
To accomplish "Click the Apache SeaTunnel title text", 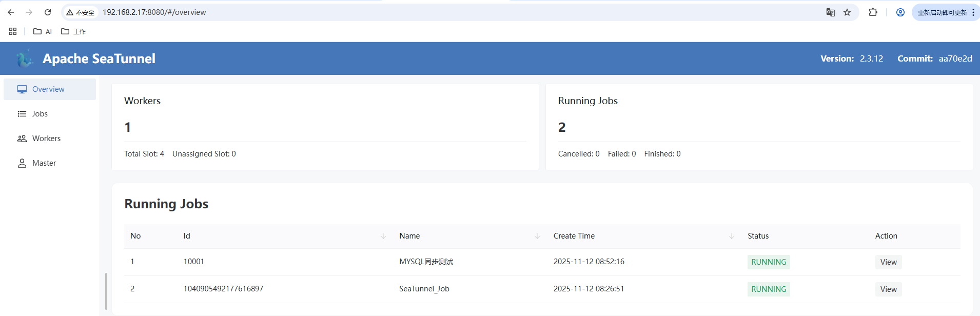I will [x=99, y=59].
